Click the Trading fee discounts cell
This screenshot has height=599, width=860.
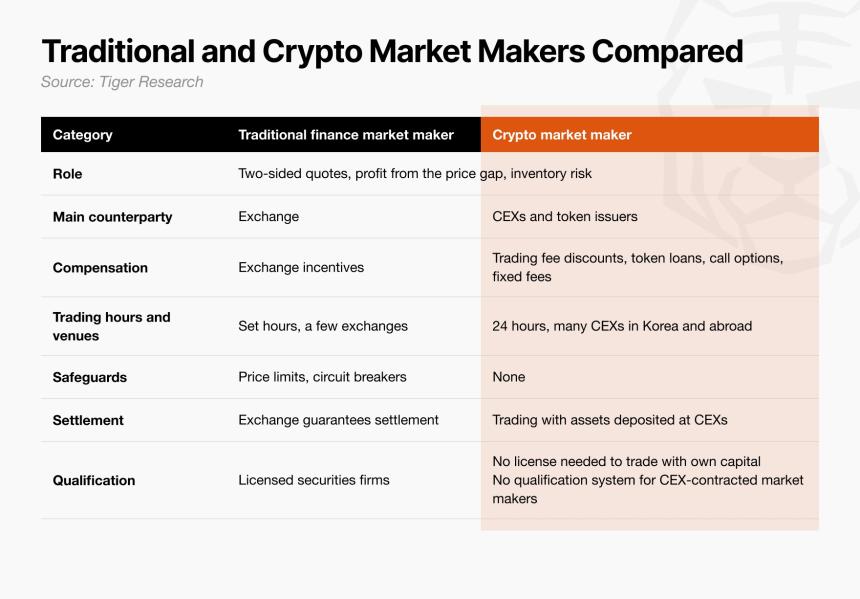pos(637,267)
